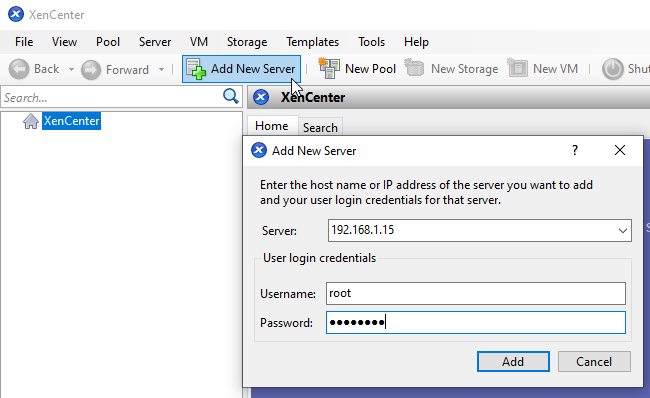The width and height of the screenshot is (650, 398).
Task: Open the Storage menu
Action: 247,42
